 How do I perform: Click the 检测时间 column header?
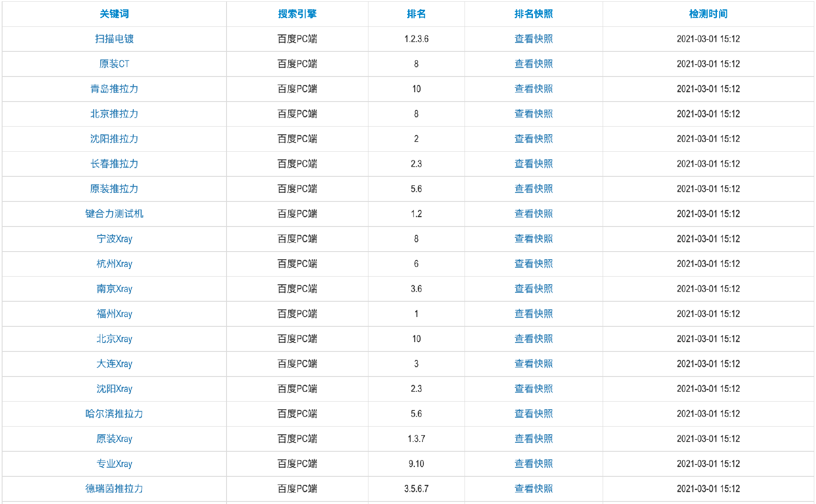(708, 14)
